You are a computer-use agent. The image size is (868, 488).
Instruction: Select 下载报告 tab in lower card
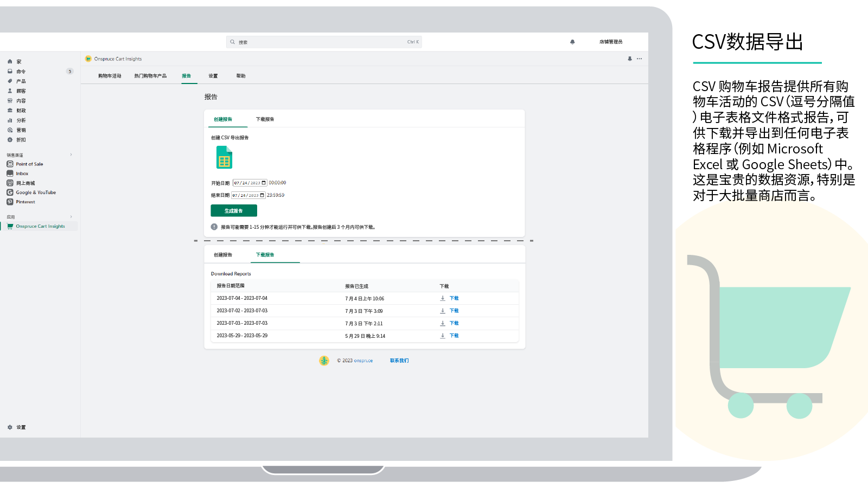coord(265,255)
